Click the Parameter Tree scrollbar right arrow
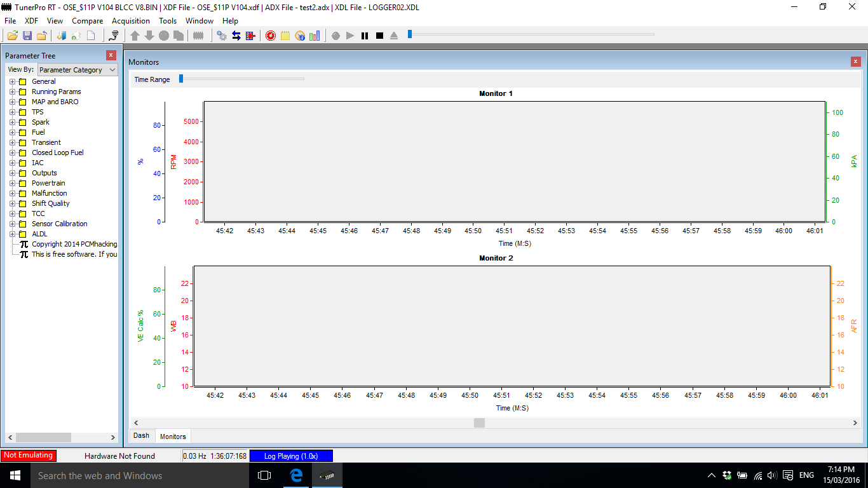 pos(113,437)
